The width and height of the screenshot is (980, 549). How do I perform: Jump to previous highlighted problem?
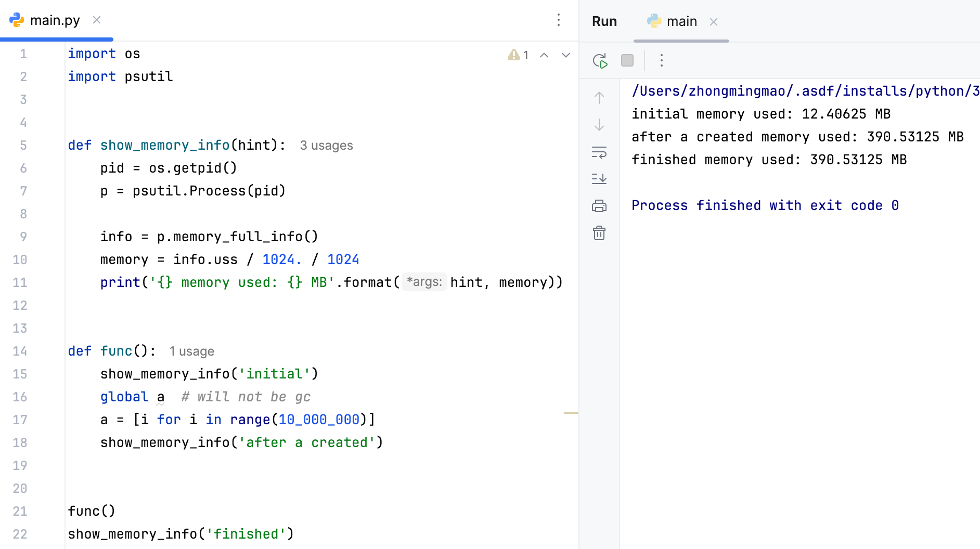544,55
